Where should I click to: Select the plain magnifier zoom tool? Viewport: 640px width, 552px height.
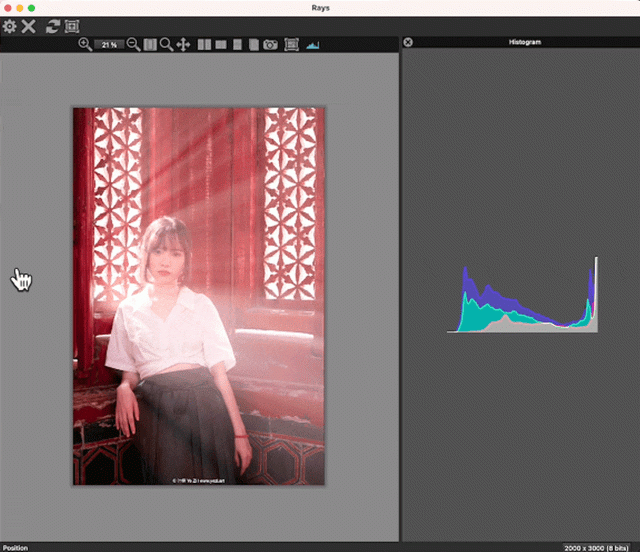(x=166, y=44)
